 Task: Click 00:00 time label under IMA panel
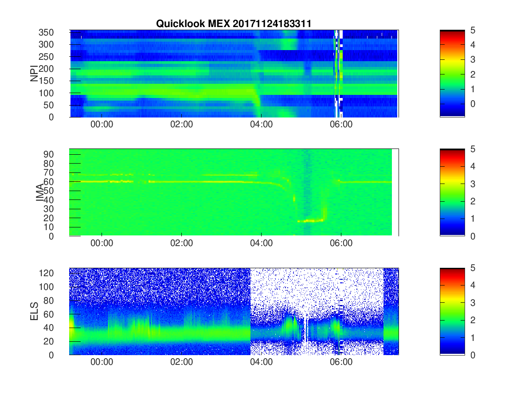[x=102, y=243]
